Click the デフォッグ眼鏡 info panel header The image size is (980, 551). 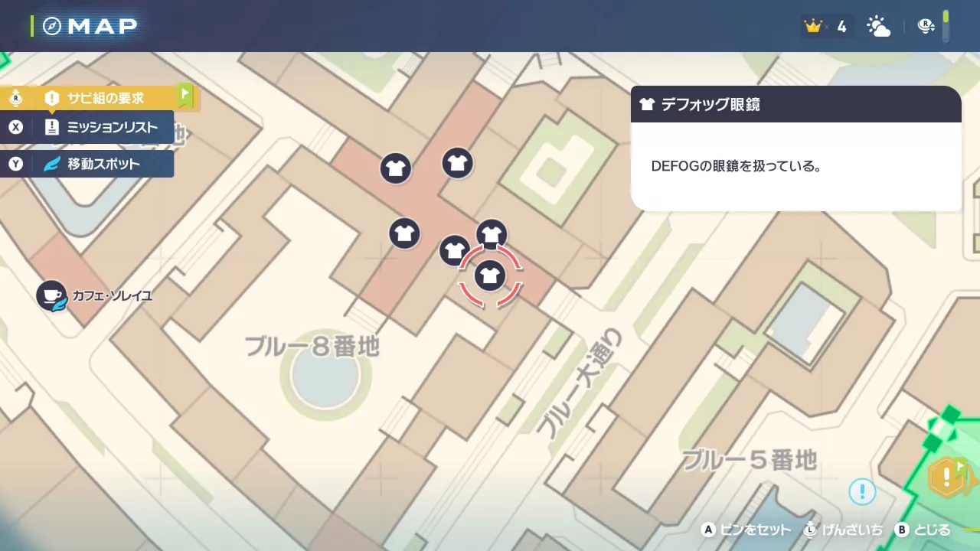(796, 104)
